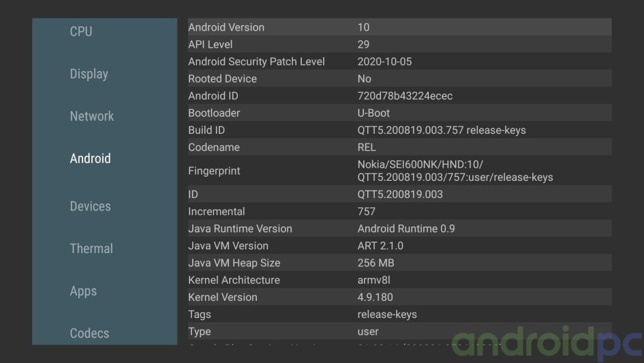
Task: Select the Android ID value 720d78b43224ecec
Action: 405,96
